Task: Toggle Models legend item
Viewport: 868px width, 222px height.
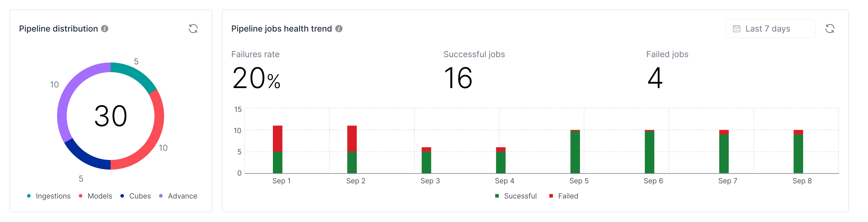Action: click(x=95, y=196)
